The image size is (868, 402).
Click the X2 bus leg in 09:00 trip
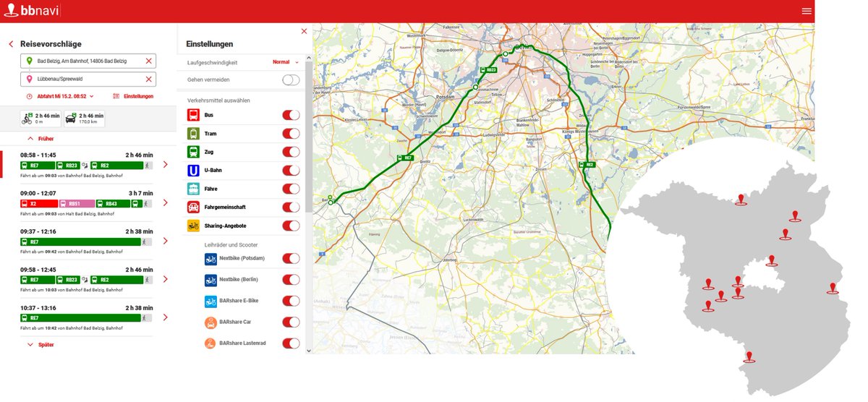tap(38, 204)
